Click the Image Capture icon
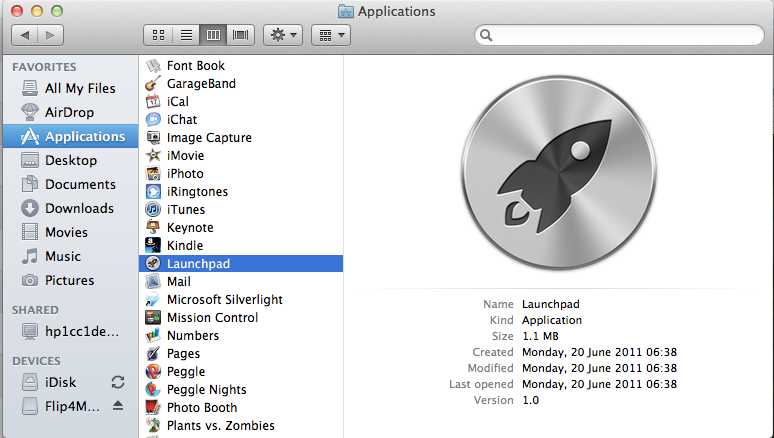The width and height of the screenshot is (774, 438). click(x=154, y=137)
